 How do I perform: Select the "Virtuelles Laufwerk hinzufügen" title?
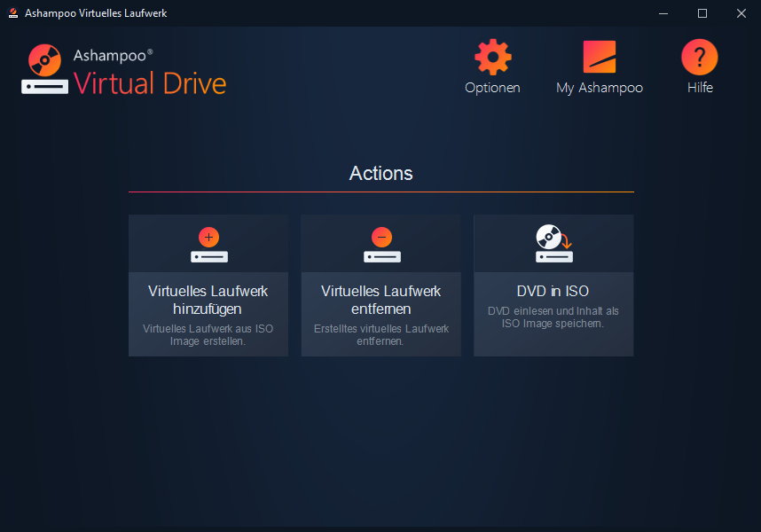click(208, 300)
